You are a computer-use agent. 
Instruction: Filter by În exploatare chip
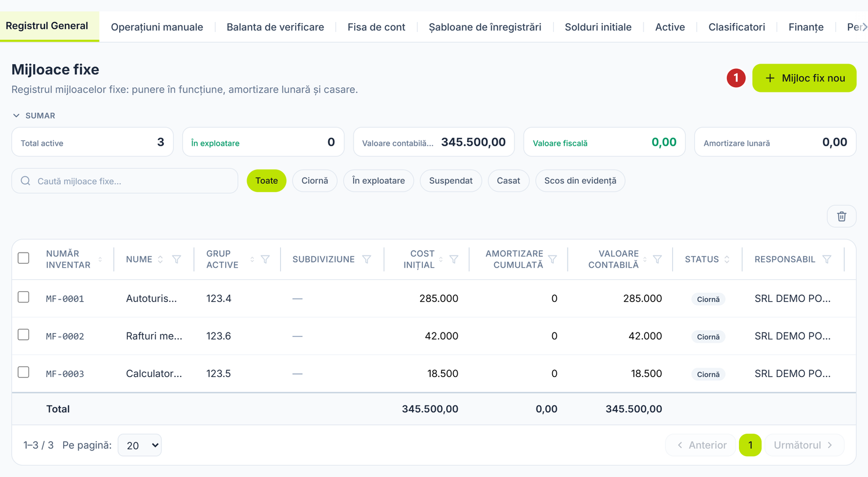click(378, 181)
